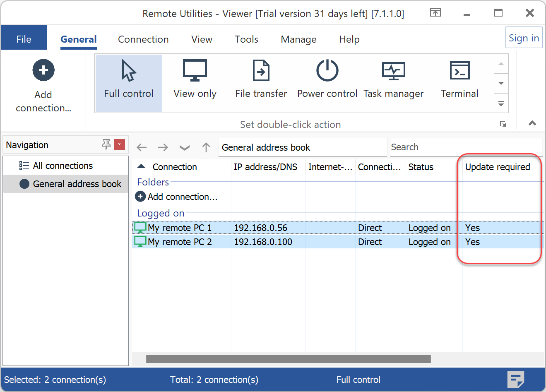Click the Sign in button
This screenshot has width=546, height=392.
(524, 38)
